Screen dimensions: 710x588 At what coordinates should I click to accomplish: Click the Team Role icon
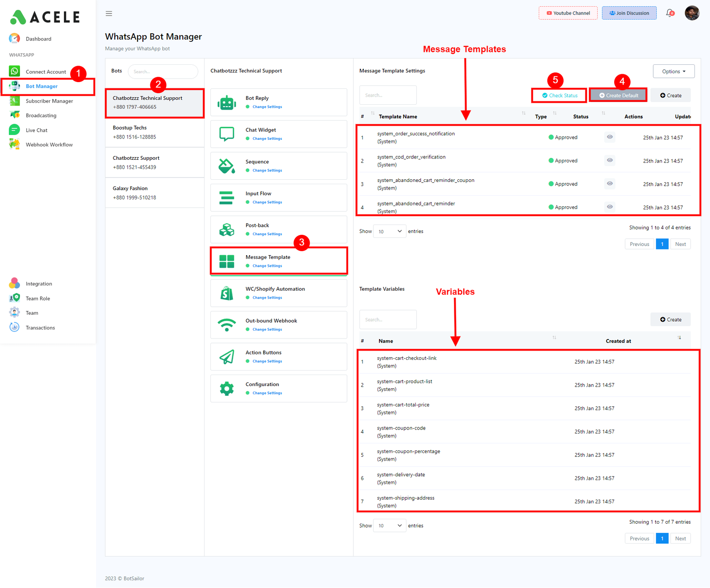point(15,298)
